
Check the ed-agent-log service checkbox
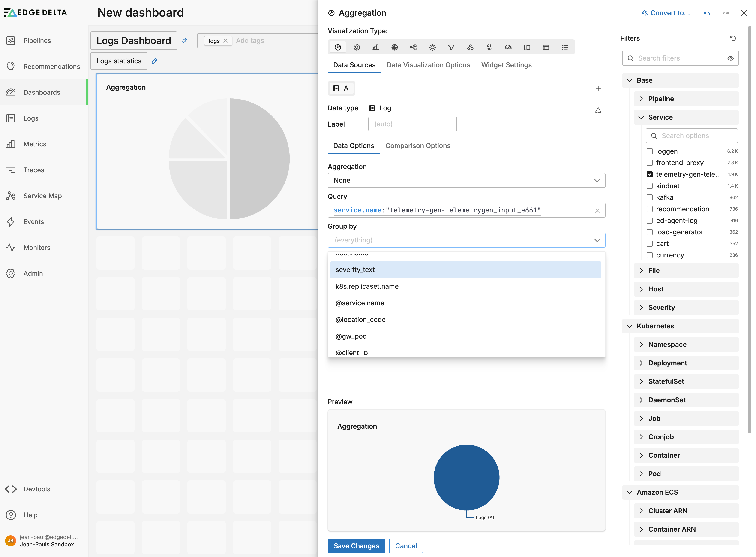[x=650, y=221]
